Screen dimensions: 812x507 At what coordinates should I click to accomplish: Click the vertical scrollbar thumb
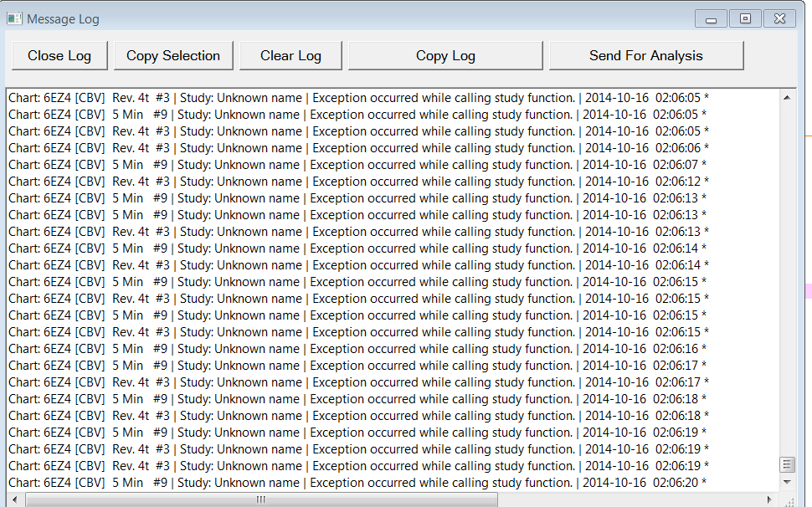787,464
